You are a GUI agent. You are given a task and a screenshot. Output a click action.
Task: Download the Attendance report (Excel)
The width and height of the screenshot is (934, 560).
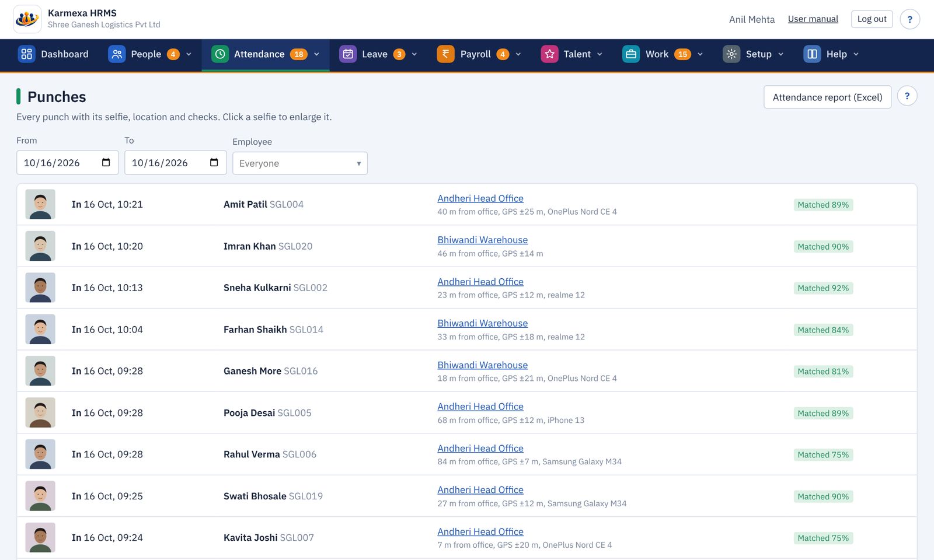click(827, 97)
